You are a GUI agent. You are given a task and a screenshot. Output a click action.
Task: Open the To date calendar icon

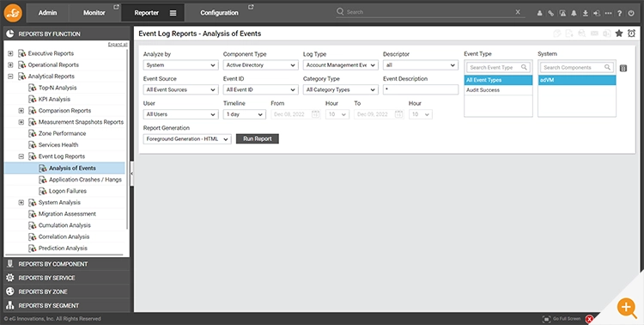click(398, 114)
